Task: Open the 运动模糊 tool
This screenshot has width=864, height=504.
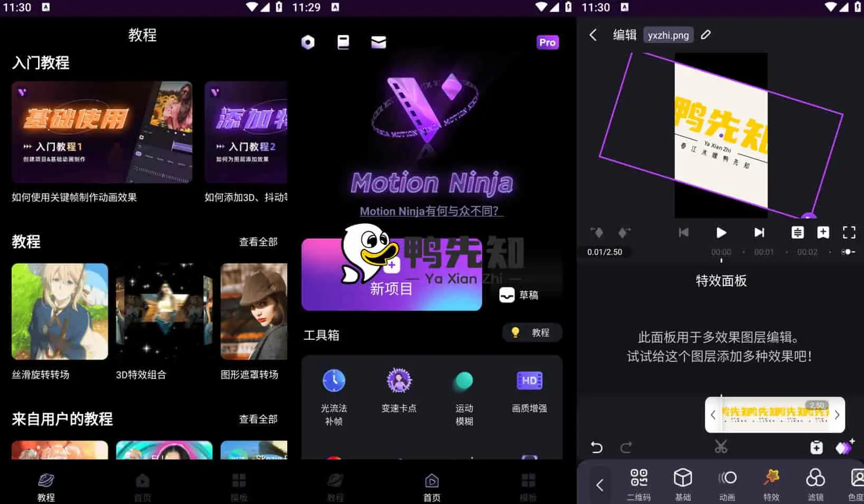Action: click(x=464, y=397)
